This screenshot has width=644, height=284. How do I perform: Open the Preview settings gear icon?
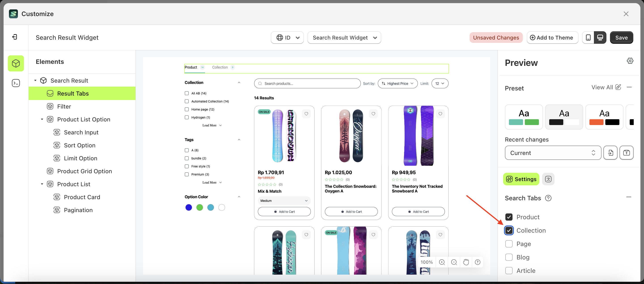pos(630,61)
